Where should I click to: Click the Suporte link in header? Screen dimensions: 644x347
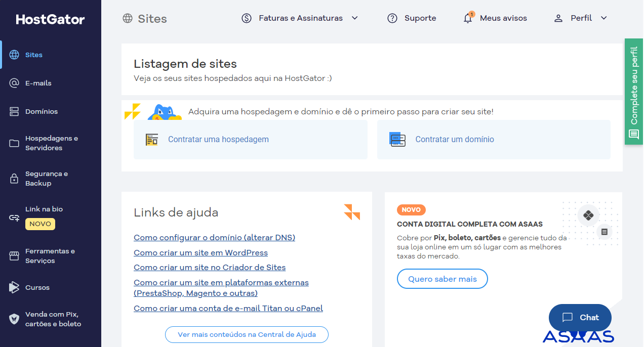412,18
